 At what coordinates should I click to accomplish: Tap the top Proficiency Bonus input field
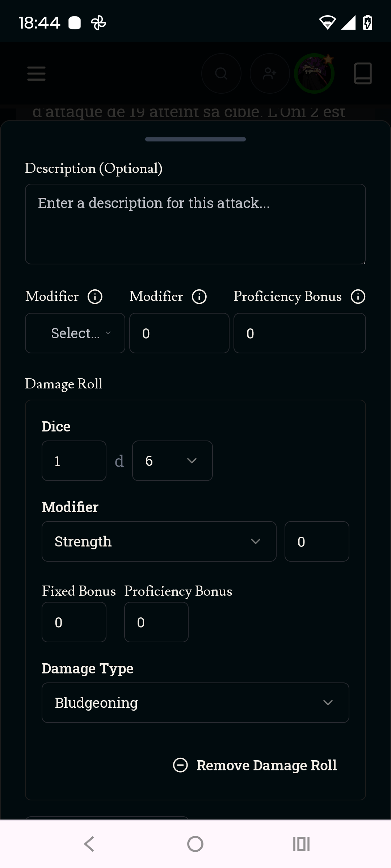[x=300, y=333]
